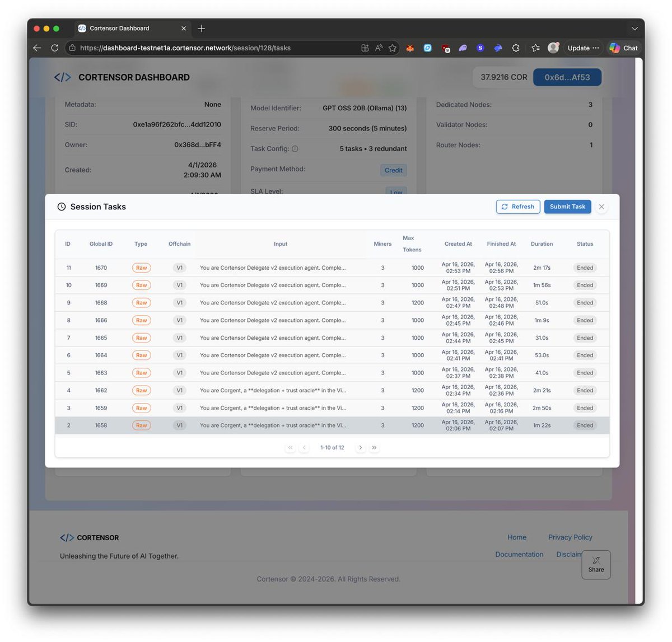Click the Share button at bottom right
The width and height of the screenshot is (672, 642).
pos(596,564)
